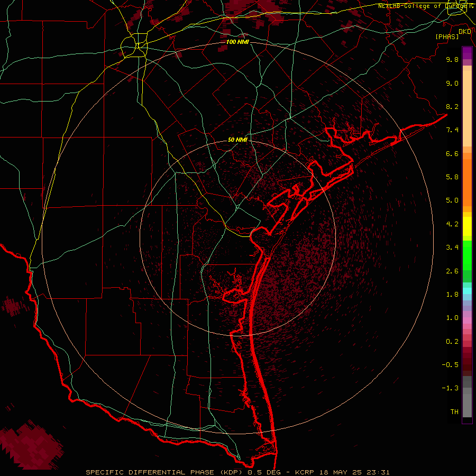
Task: Pick the gray band beside the TH label
Action: 467,407
